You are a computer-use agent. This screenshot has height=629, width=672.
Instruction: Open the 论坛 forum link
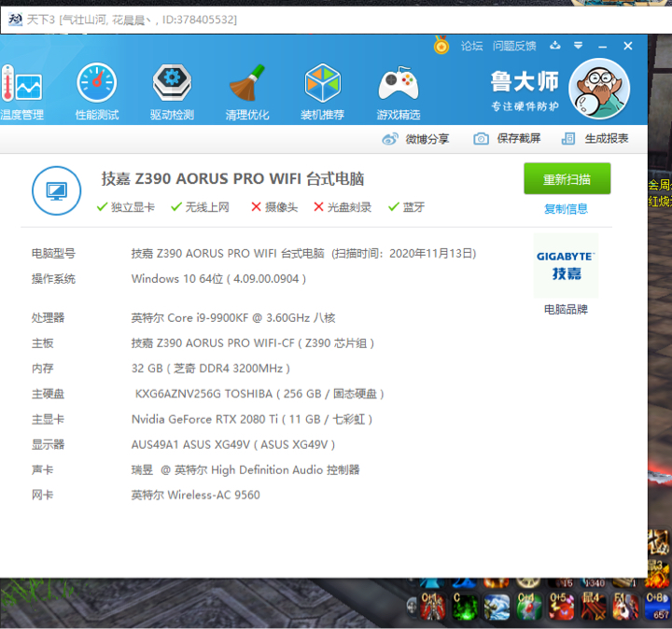point(471,46)
